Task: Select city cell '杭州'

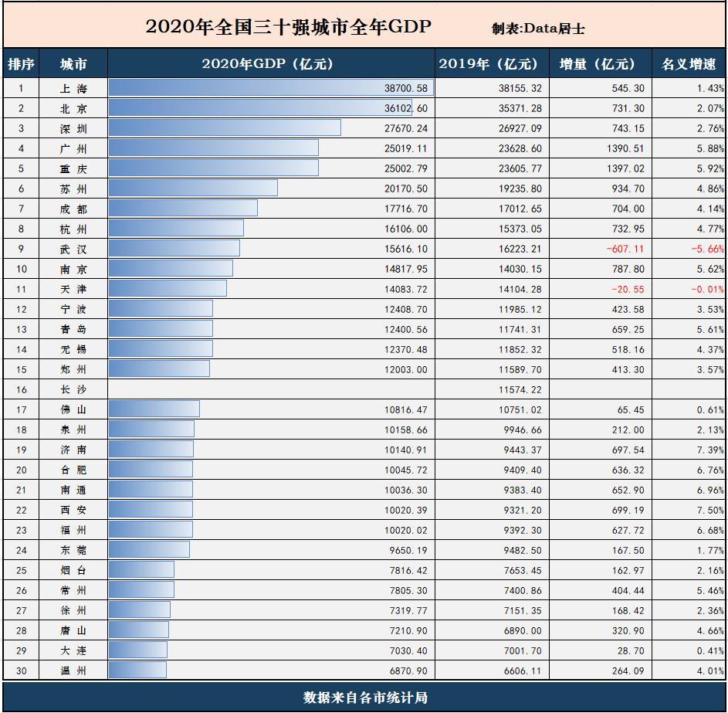Action: tap(73, 229)
